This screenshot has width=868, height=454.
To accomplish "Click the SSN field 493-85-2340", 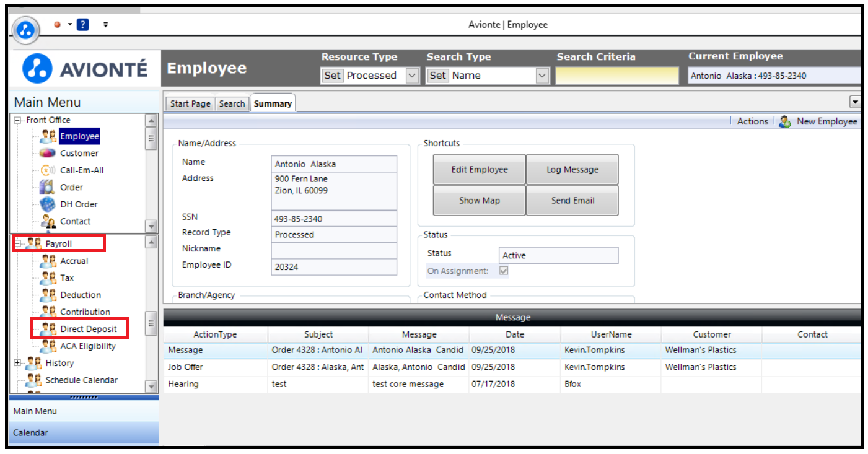I will click(x=334, y=219).
